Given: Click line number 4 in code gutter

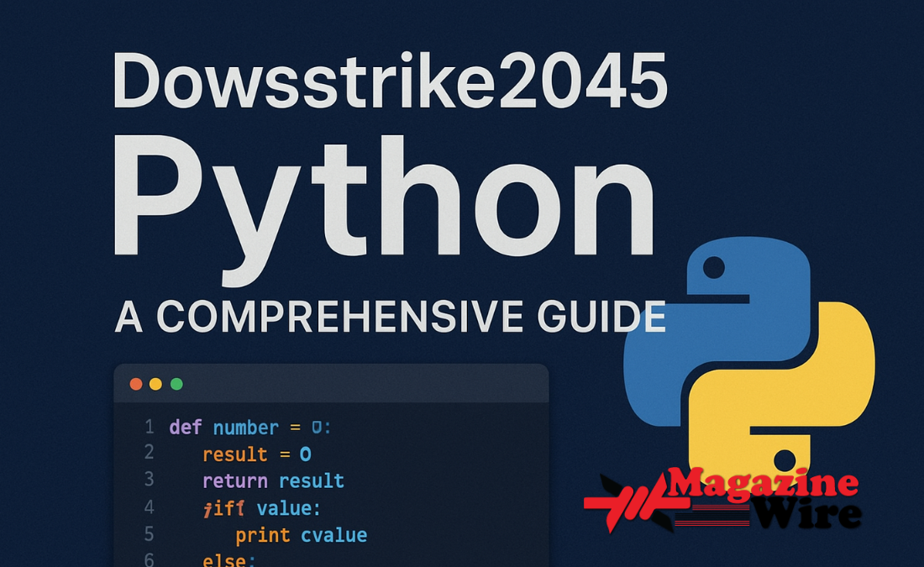Looking at the screenshot, I should pos(149,507).
